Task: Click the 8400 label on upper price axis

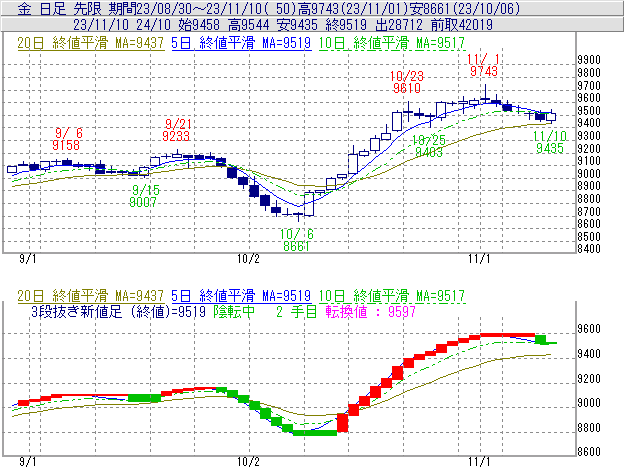Action: (x=589, y=249)
